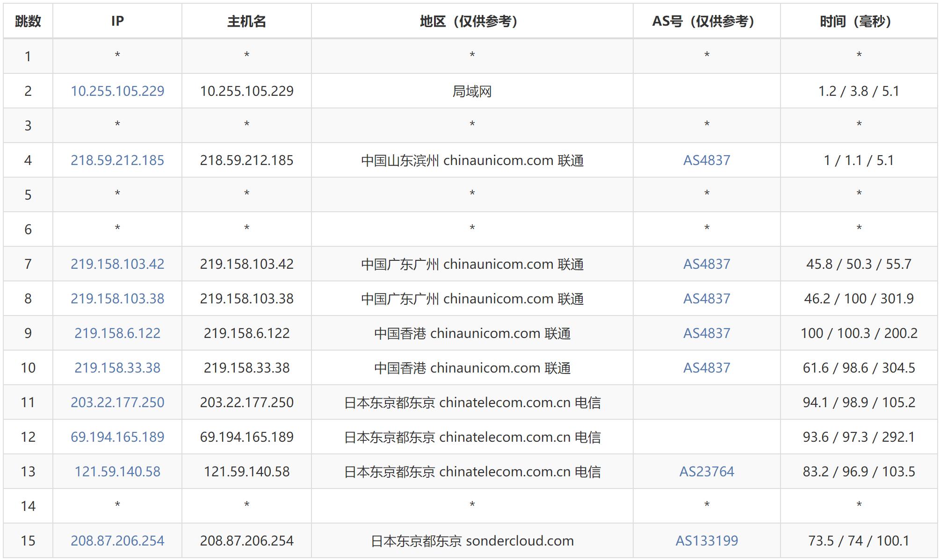Viewport: 940px width, 560px height.
Task: Open the AS133199 link
Action: click(x=707, y=540)
